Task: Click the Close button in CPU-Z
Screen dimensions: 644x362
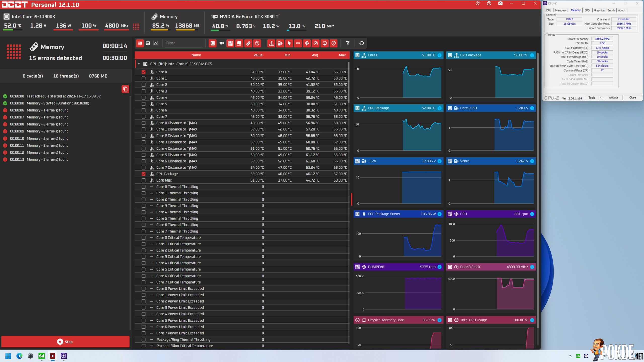Action: pos(632,97)
